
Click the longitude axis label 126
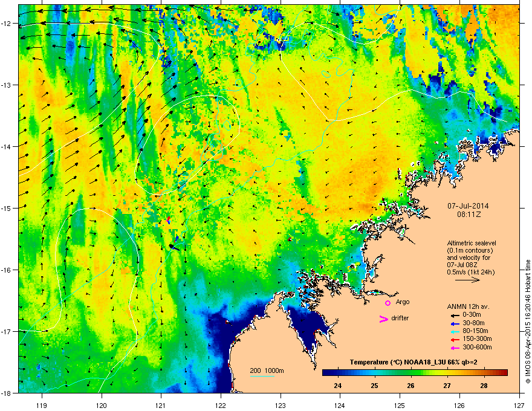tap(459, 405)
